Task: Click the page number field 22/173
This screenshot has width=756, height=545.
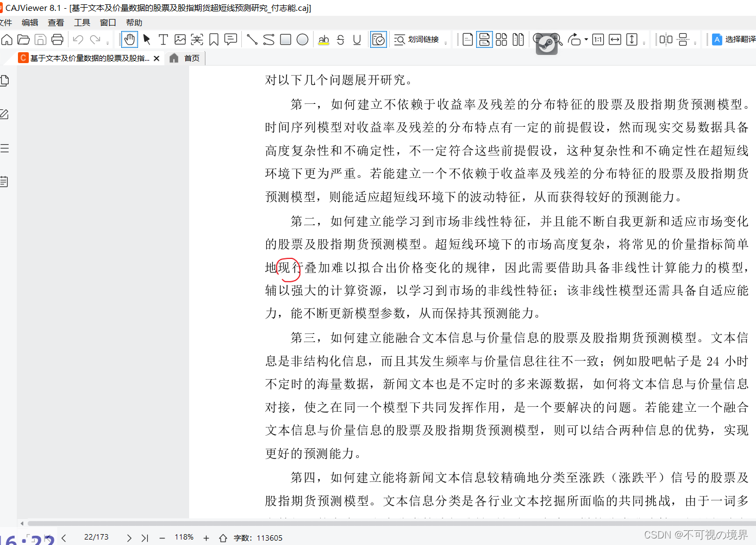Action: pyautogui.click(x=96, y=537)
